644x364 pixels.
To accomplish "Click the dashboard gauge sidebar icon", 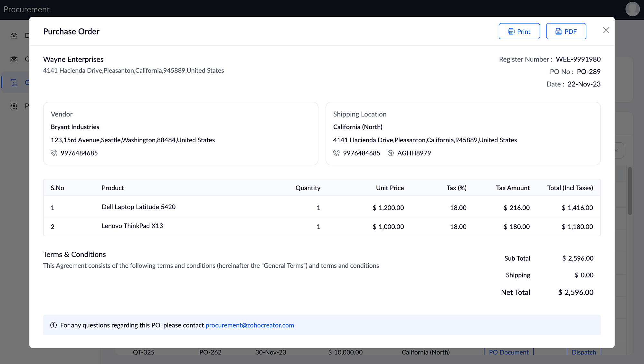I will pos(14,36).
